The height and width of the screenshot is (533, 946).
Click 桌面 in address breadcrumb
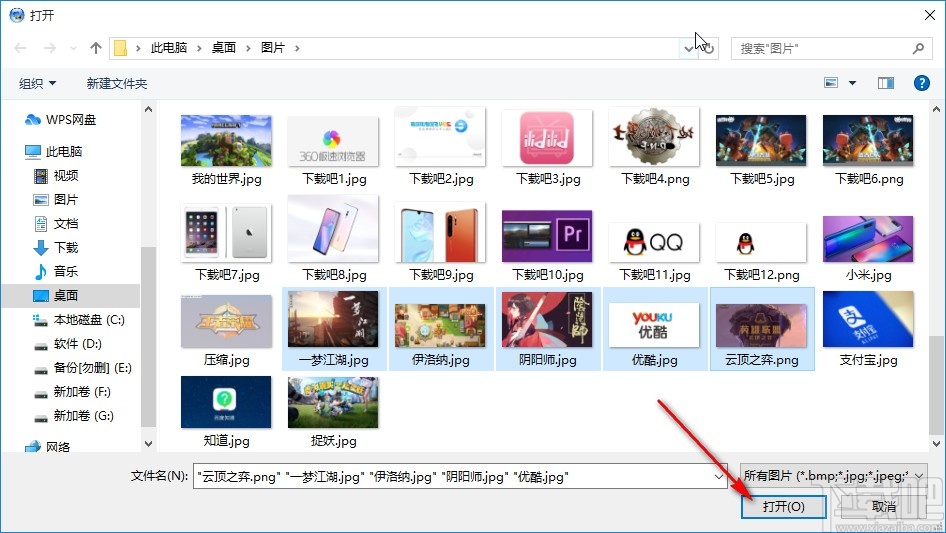click(223, 48)
